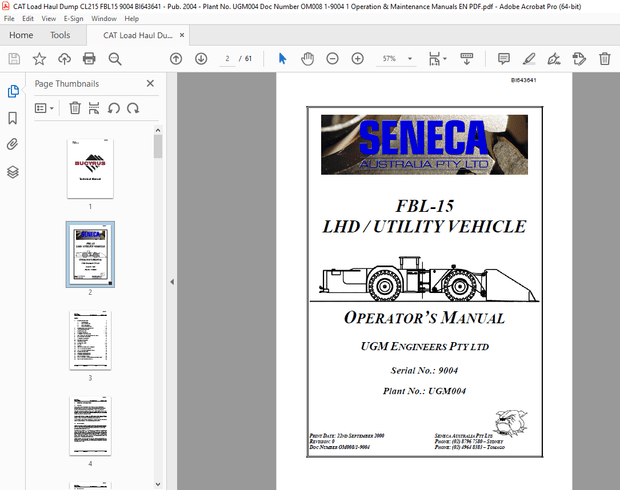Select the Highlight text pen tool

(x=529, y=59)
